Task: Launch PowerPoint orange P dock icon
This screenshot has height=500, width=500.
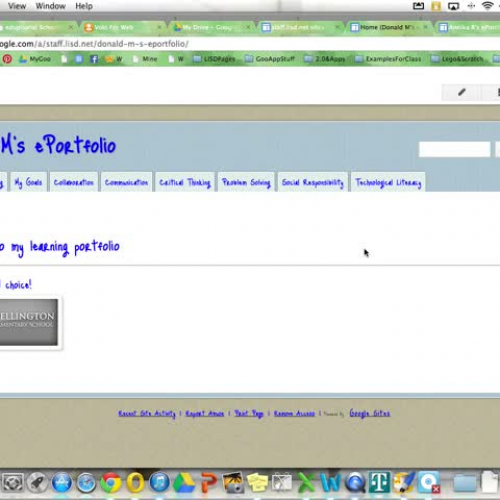Action: pyautogui.click(x=209, y=482)
